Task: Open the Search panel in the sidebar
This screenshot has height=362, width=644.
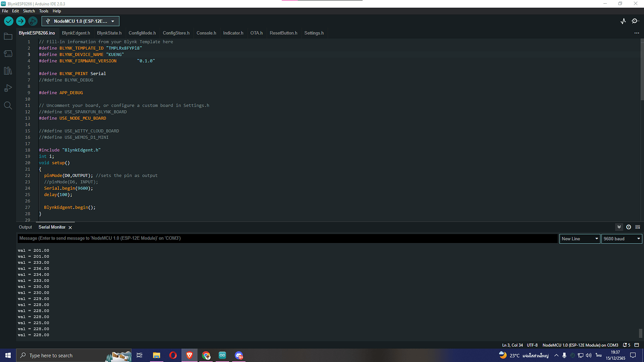Action: click(8, 106)
